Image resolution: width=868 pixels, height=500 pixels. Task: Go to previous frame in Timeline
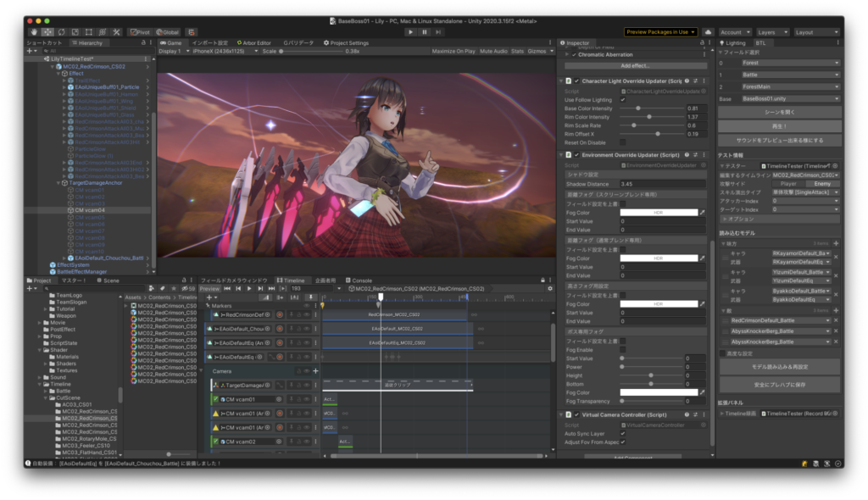pos(238,288)
